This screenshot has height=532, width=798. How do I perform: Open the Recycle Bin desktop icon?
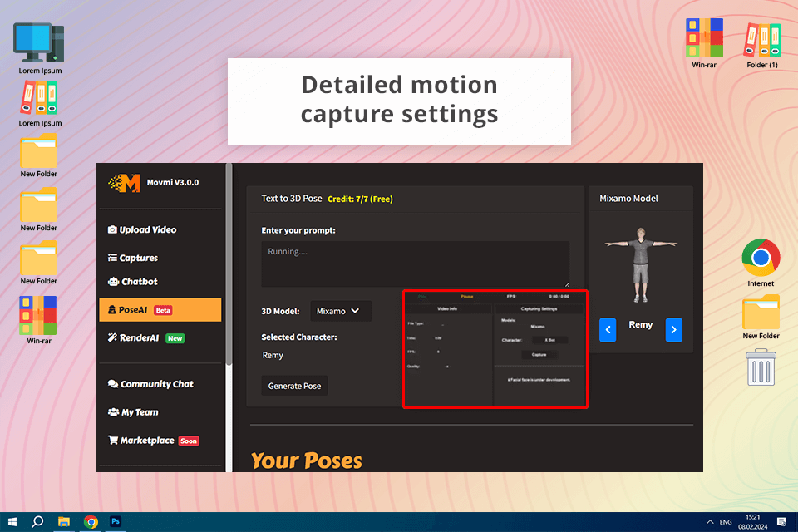point(761,367)
